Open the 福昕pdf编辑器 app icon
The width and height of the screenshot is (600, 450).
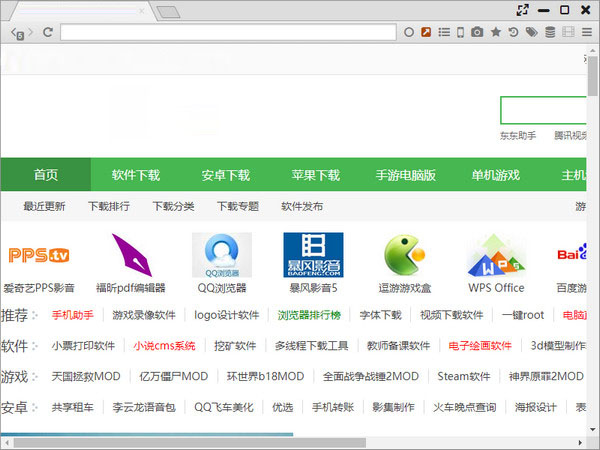point(131,255)
